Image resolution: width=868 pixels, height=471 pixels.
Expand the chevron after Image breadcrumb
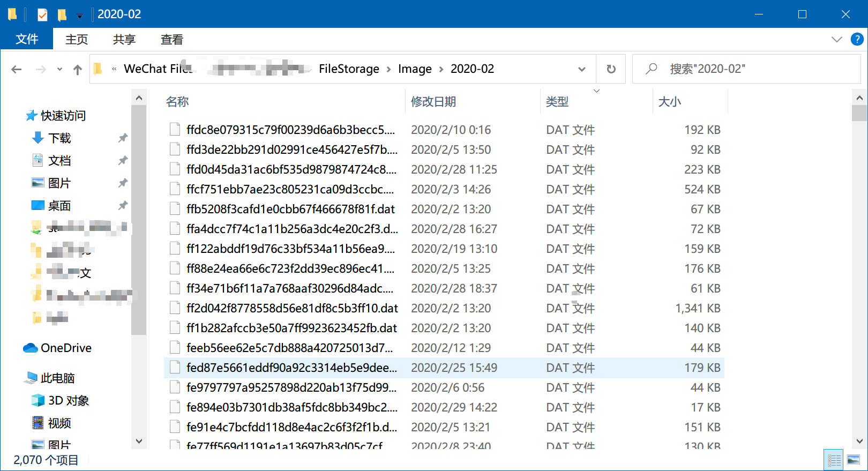coord(441,69)
